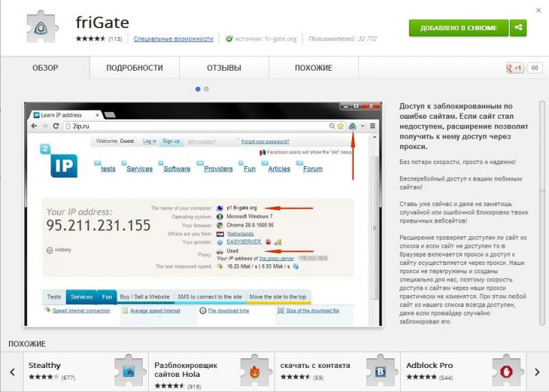Click the Stealthy extension puzzle icon
The height and width of the screenshot is (392, 549).
pos(129,371)
